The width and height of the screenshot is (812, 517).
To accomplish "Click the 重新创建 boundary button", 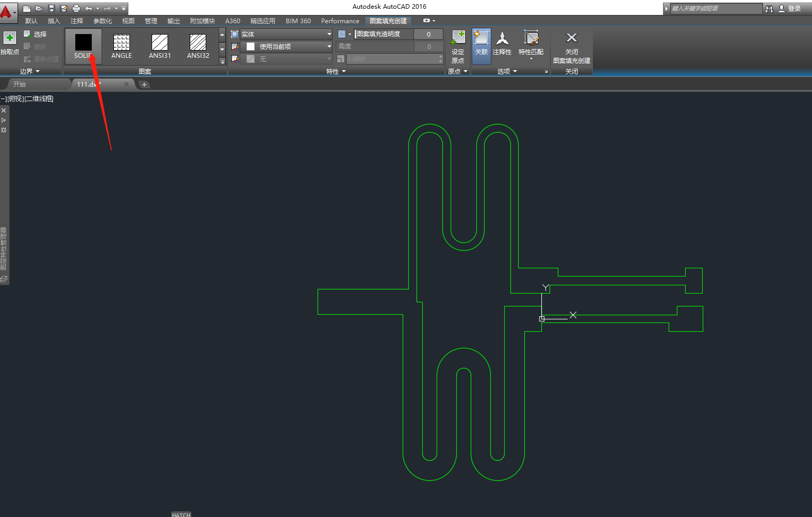I will [x=41, y=59].
